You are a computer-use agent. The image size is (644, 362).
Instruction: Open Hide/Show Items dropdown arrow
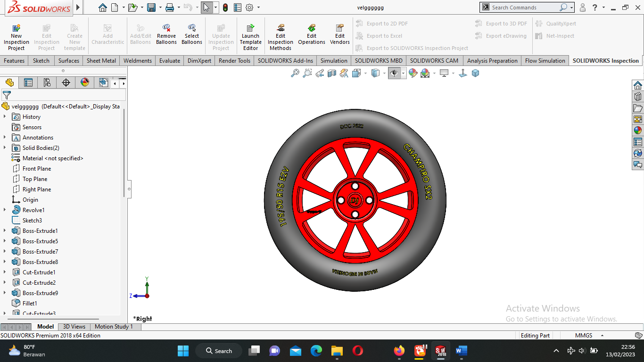pyautogui.click(x=404, y=73)
